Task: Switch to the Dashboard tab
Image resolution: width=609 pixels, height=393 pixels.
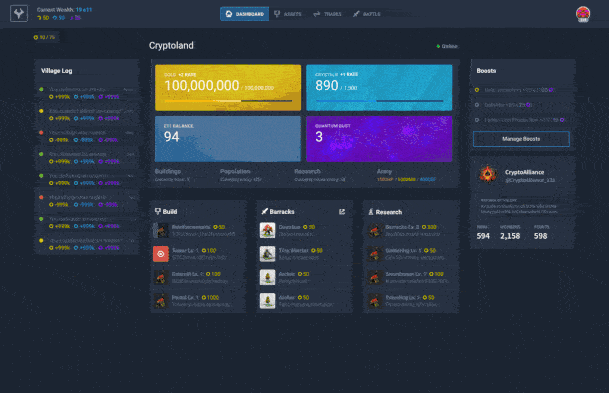Action: click(x=244, y=14)
